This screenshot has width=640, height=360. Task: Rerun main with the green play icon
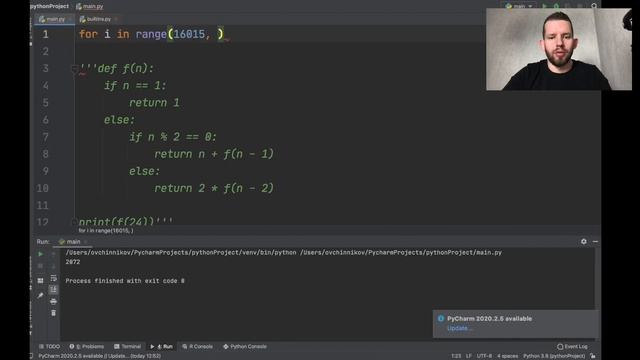point(40,254)
